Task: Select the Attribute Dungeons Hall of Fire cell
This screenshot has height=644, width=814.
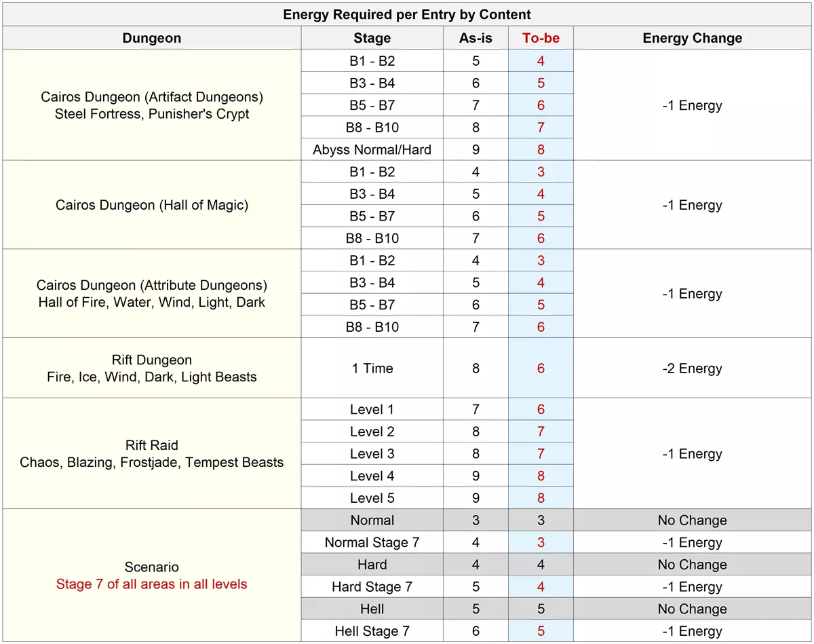Action: (152, 293)
